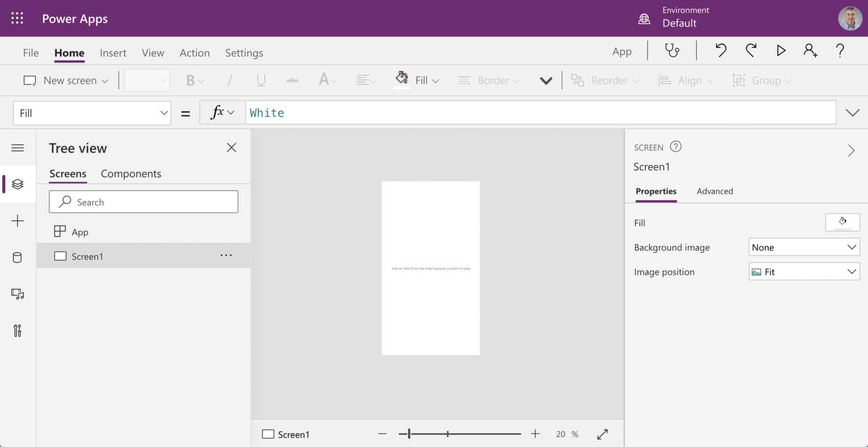Image resolution: width=868 pixels, height=447 pixels.
Task: Switch to the Advanced properties tab
Action: coord(714,191)
